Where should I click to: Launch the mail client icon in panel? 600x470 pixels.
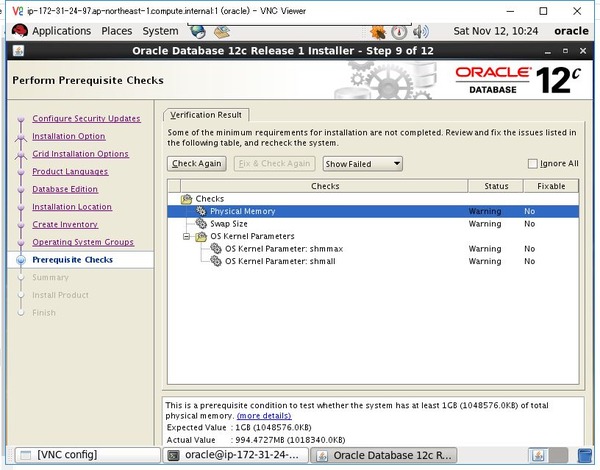[x=222, y=32]
